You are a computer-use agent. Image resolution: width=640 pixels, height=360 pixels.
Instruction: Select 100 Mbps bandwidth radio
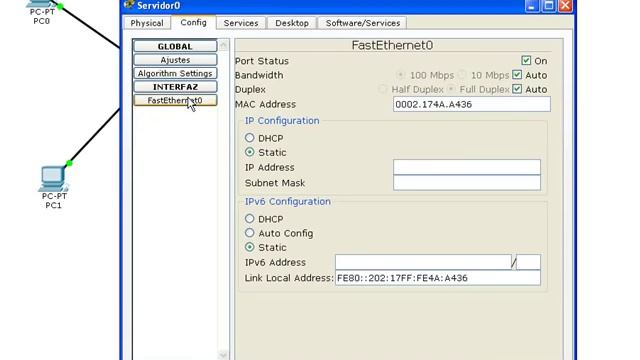400,75
